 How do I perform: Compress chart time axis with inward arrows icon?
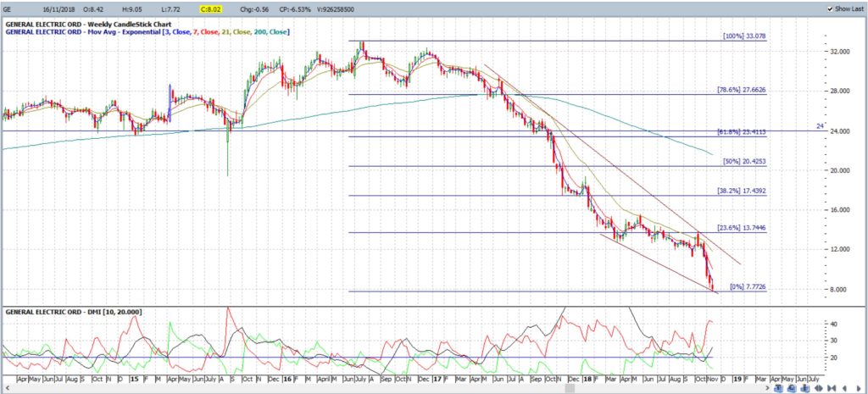tap(832, 388)
